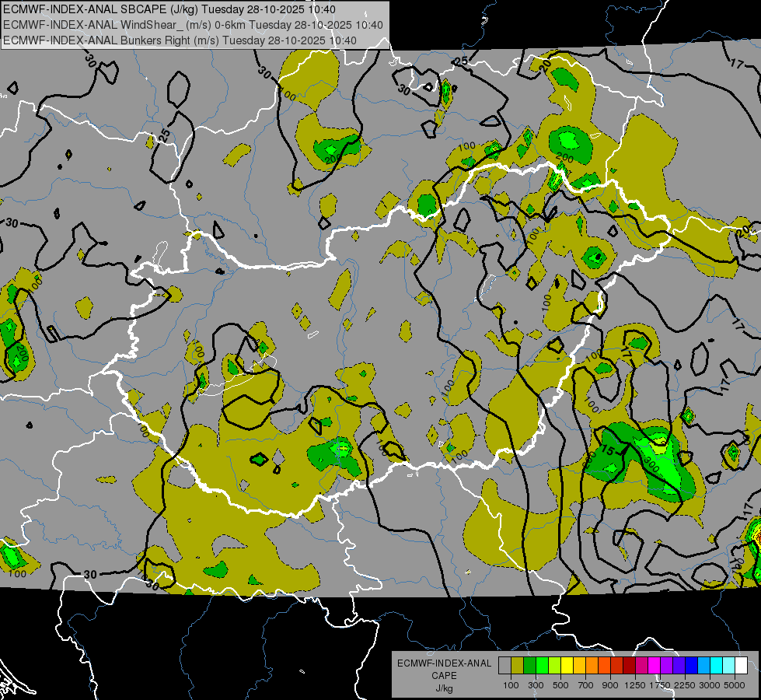Click the bright magenta legend swatch
The width and height of the screenshot is (761, 700).
pyautogui.click(x=654, y=665)
